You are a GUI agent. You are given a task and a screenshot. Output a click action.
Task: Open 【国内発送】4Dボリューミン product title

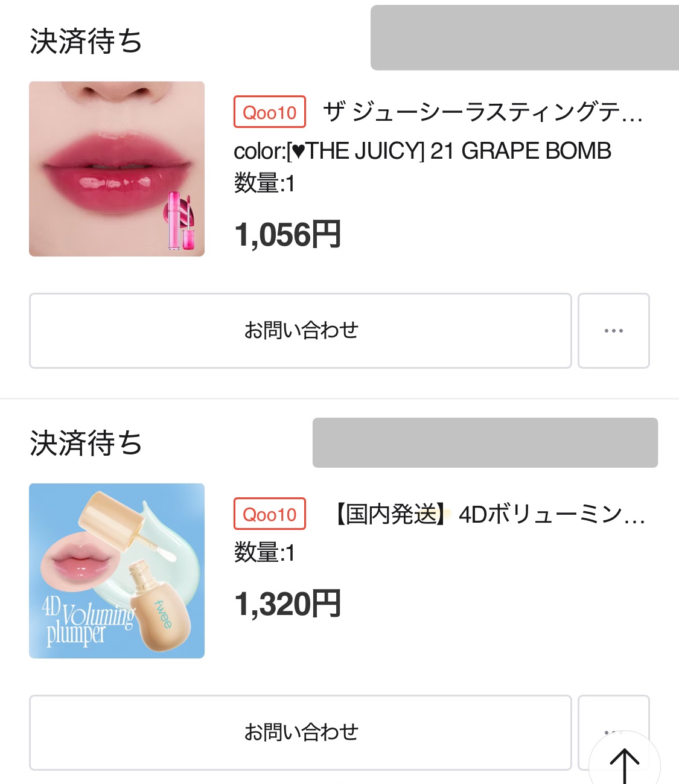coord(489,514)
